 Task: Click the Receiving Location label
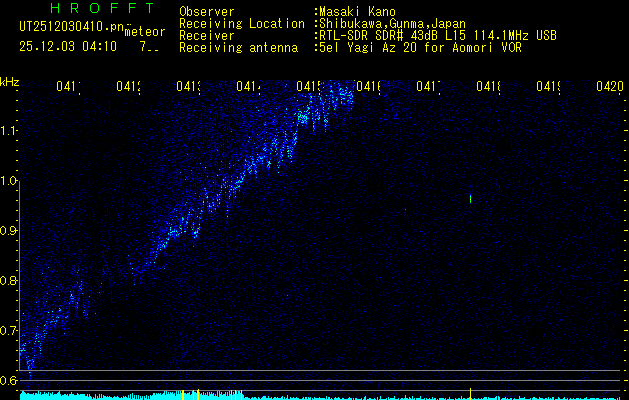click(242, 24)
